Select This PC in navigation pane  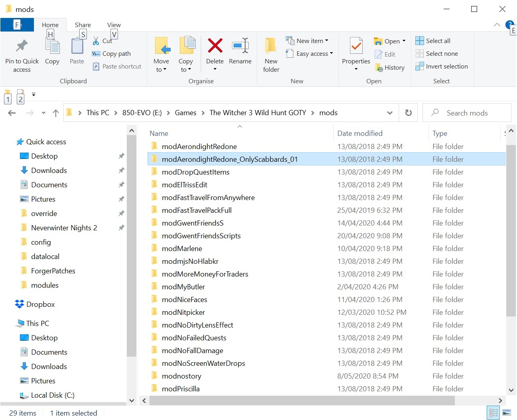coord(37,324)
